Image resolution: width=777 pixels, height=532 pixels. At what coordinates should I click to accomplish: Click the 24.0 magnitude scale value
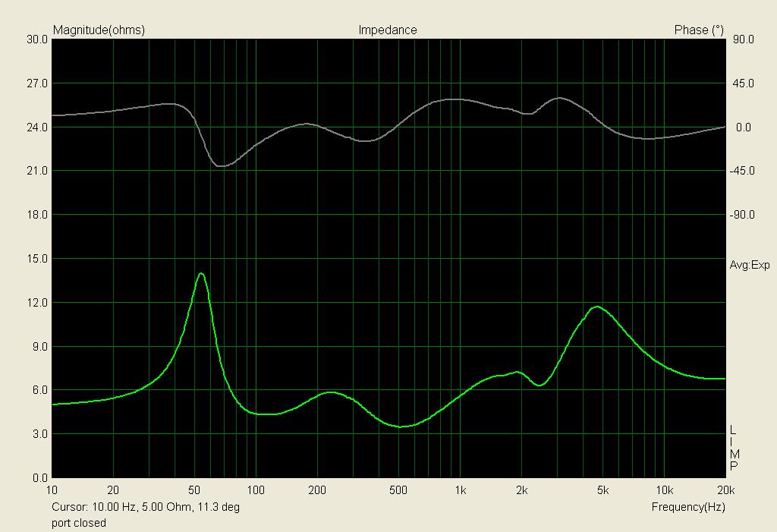point(37,127)
